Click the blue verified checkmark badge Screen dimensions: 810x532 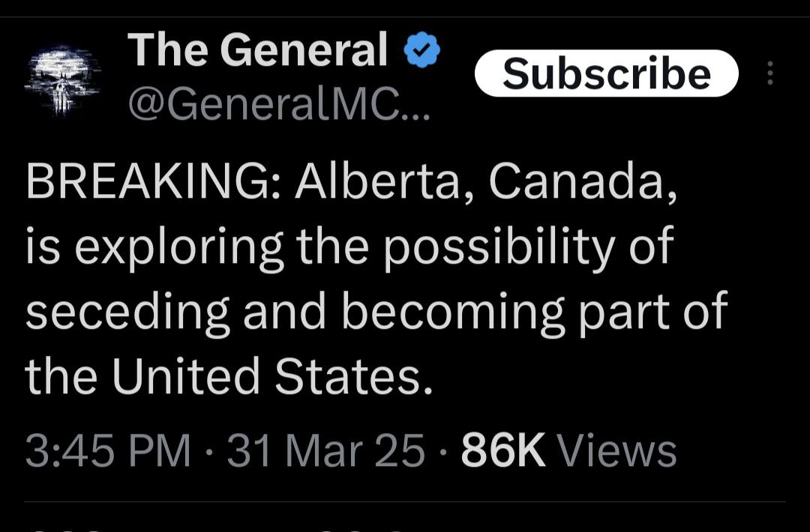pos(422,52)
